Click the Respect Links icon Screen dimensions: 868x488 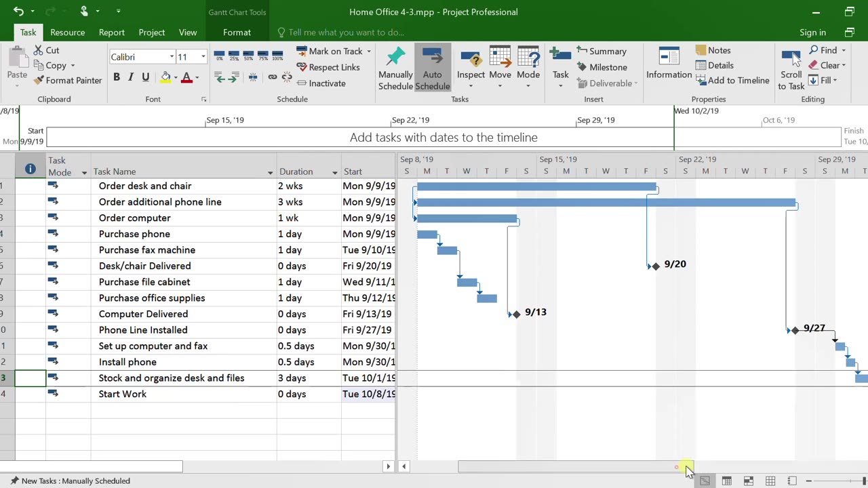pos(302,67)
